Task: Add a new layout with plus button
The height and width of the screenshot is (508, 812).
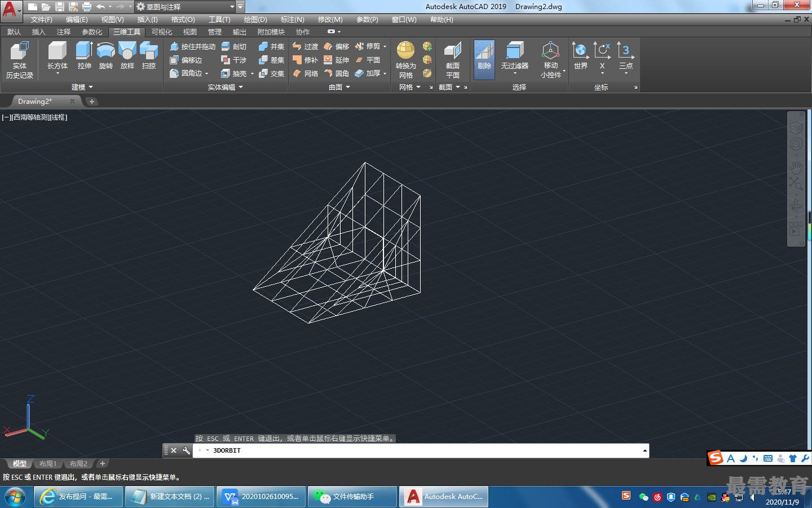Action: pyautogui.click(x=102, y=464)
